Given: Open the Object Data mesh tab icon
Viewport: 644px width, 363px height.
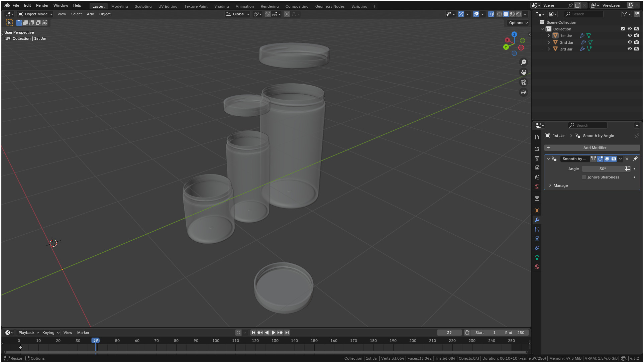Looking at the screenshot, I should click(537, 257).
